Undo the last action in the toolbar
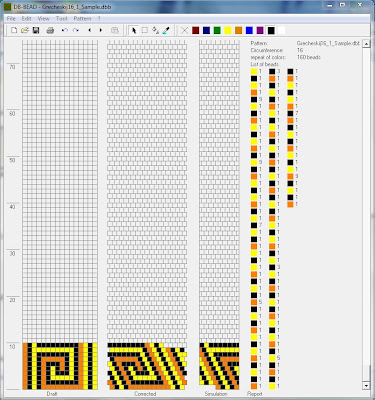The width and height of the screenshot is (375, 400). click(65, 30)
